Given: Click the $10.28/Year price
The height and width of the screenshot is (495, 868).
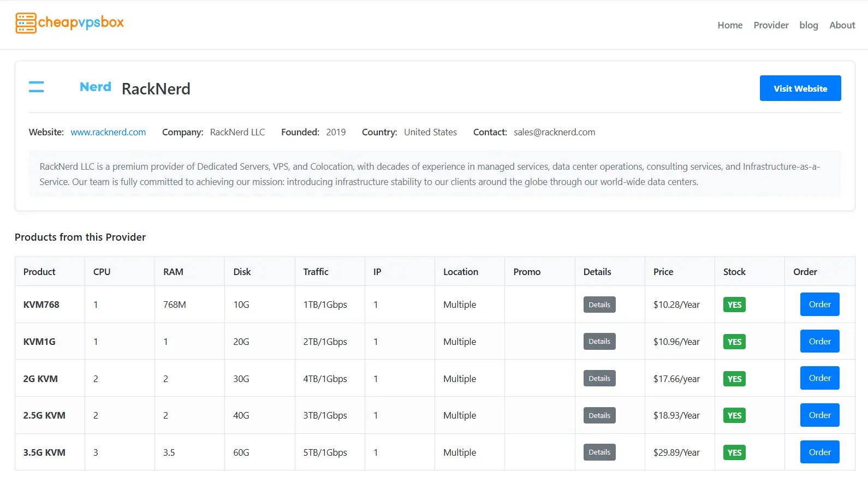Looking at the screenshot, I should [x=676, y=305].
